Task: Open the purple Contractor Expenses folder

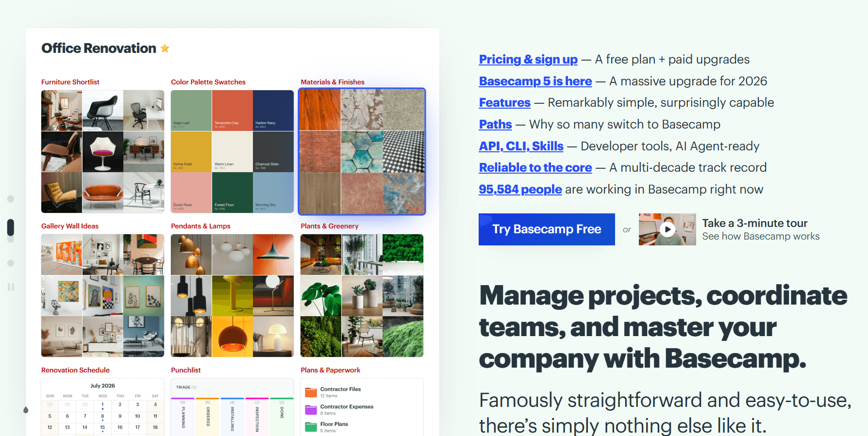Action: coord(311,410)
